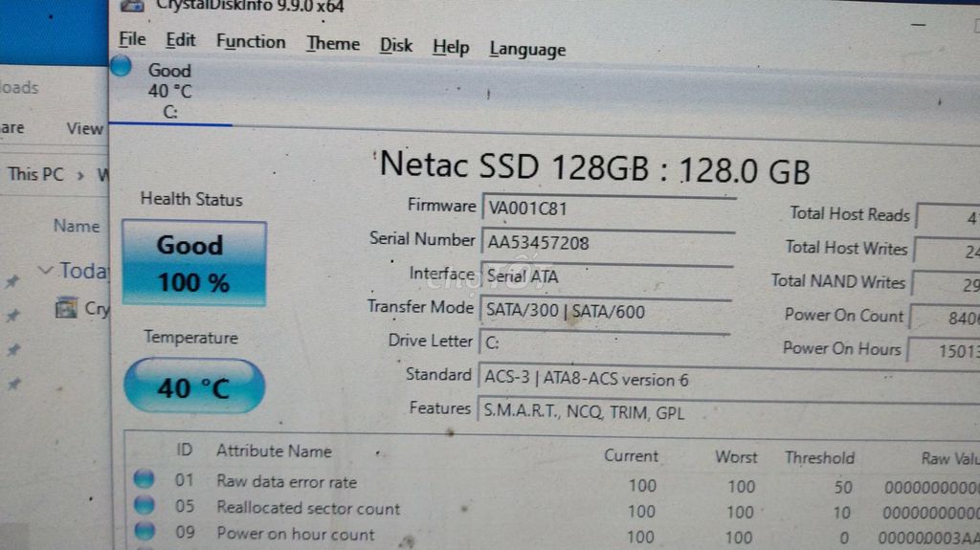Click the status icon for Reallocated sector count
This screenshot has height=550, width=980.
click(144, 504)
